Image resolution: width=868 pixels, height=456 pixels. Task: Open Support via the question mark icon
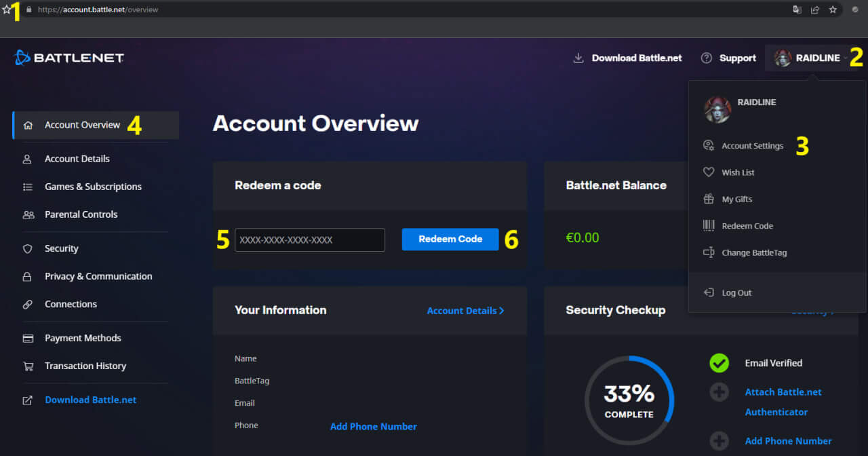tap(707, 58)
